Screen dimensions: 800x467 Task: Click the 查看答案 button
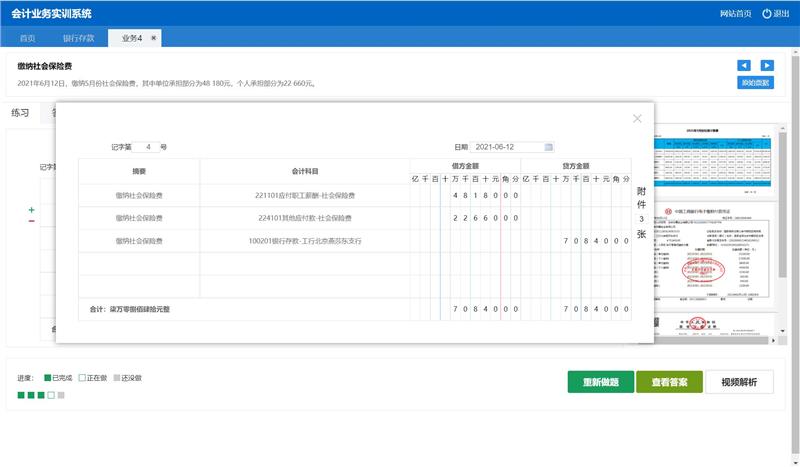(668, 382)
